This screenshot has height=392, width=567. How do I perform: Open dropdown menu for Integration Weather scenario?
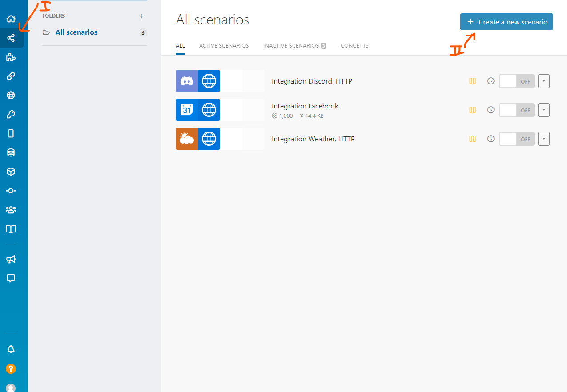[544, 139]
